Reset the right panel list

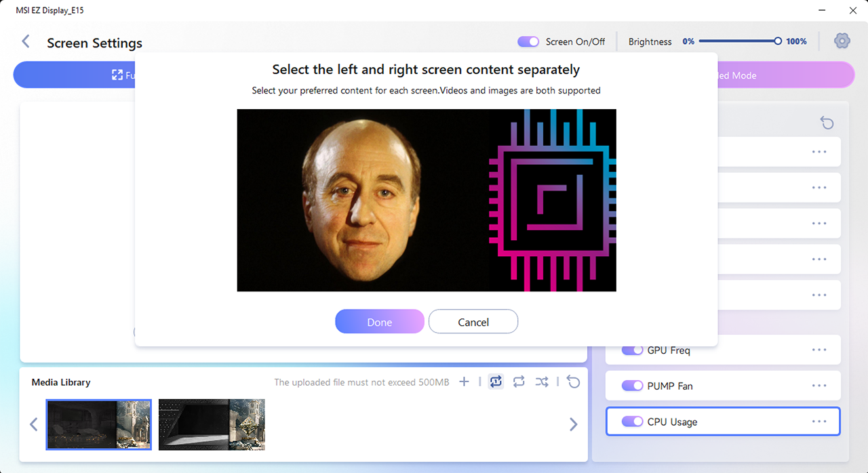(x=827, y=123)
